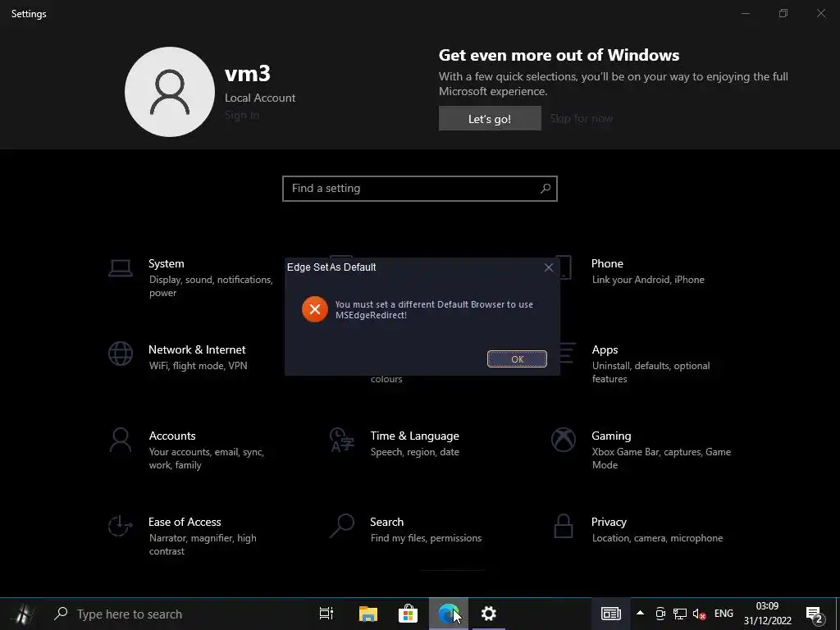Click the Meet Now tray icon

pyautogui.click(x=660, y=614)
